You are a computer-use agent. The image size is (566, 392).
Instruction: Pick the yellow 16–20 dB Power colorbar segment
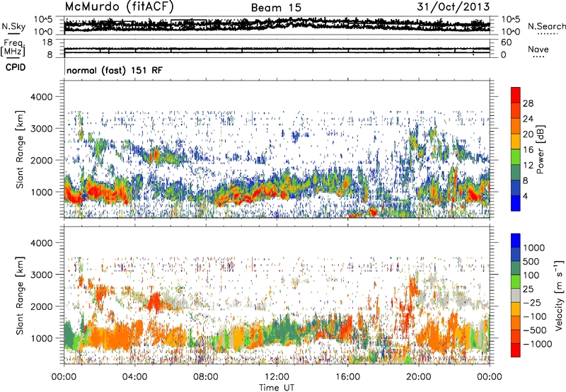(516, 142)
